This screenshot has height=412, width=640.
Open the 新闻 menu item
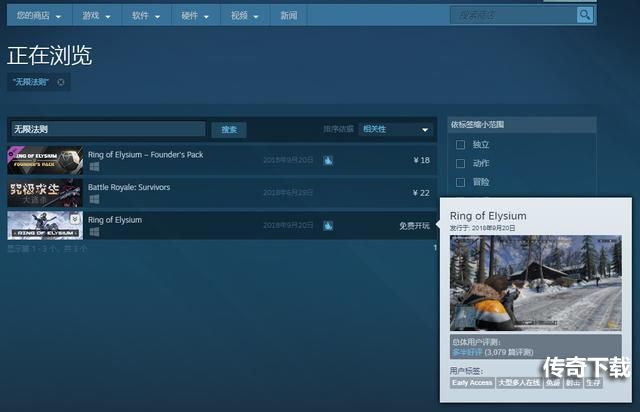point(289,16)
